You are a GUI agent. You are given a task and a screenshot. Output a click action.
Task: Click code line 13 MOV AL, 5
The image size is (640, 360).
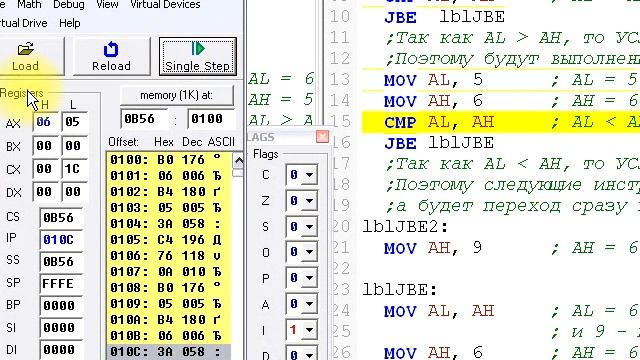pos(433,80)
